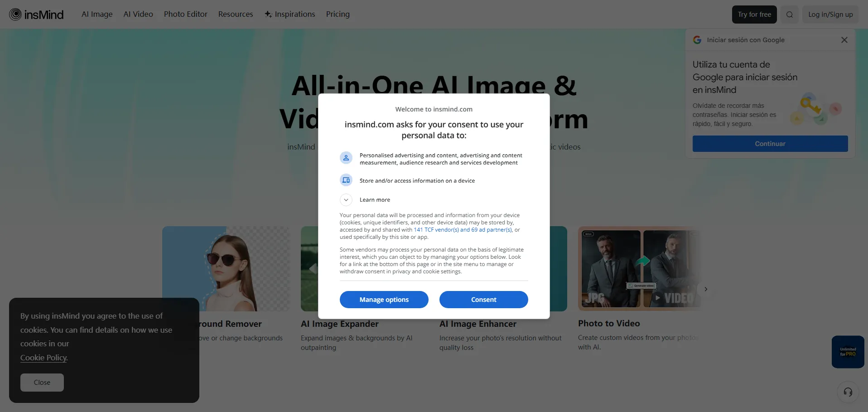Open the Unlimited for PRO badge

848,352
